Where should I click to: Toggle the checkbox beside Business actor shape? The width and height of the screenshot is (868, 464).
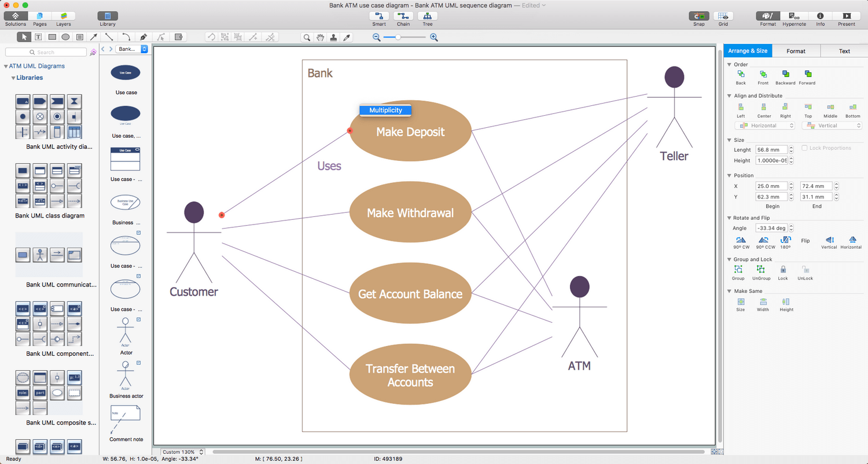tap(138, 363)
